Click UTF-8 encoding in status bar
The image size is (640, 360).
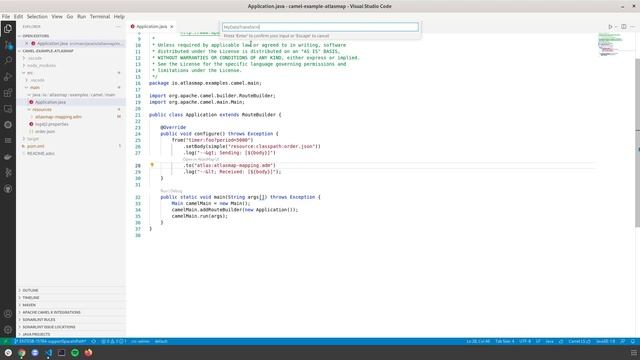(x=525, y=341)
